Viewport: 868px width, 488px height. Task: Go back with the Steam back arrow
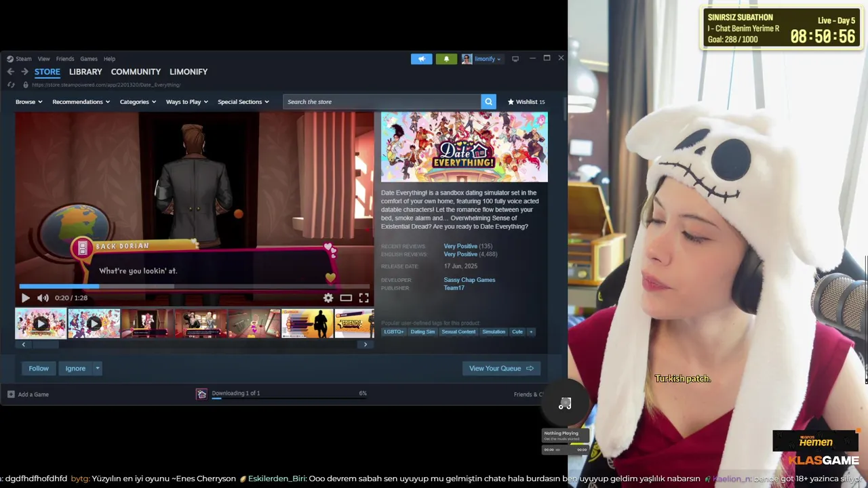click(x=11, y=71)
